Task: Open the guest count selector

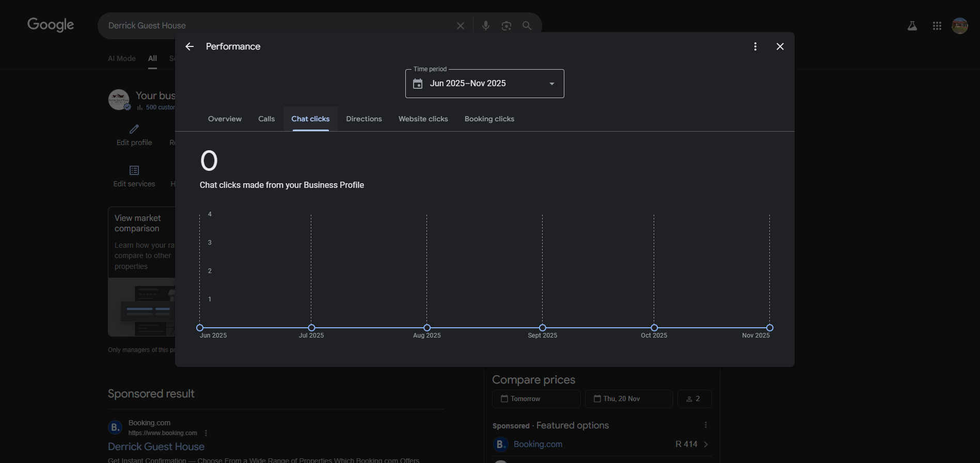Action: coord(694,399)
